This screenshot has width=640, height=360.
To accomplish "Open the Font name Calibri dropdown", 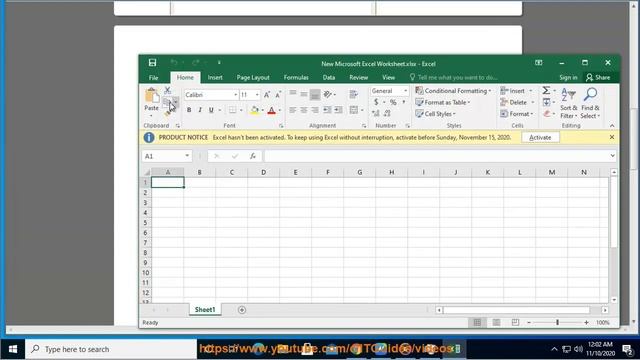I will point(236,95).
